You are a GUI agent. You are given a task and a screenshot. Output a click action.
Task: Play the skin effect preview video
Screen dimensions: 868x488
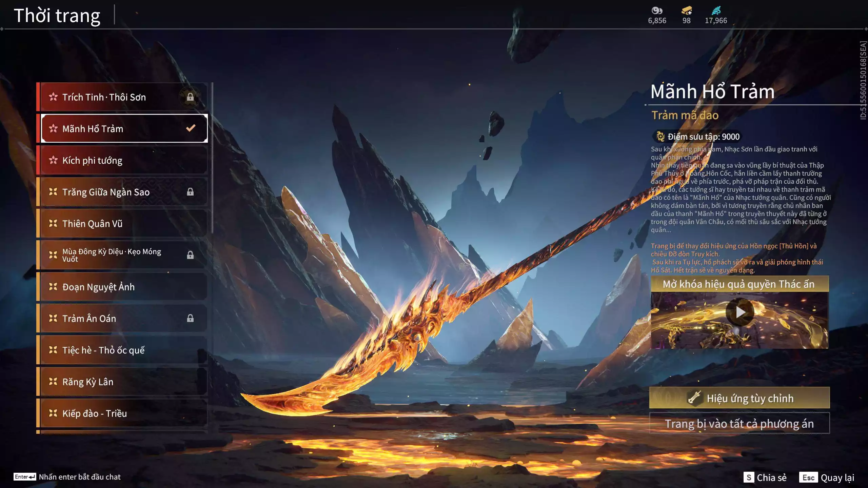(739, 312)
